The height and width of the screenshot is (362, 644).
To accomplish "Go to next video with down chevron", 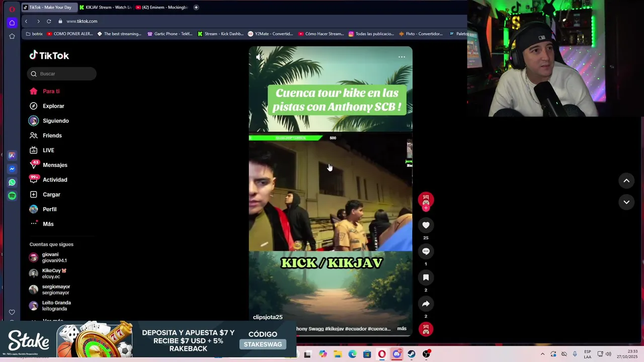I will 626,202.
